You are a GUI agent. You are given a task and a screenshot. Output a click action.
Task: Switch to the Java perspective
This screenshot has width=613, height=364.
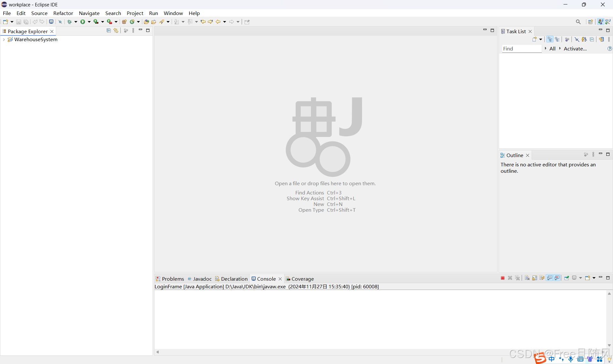click(601, 22)
